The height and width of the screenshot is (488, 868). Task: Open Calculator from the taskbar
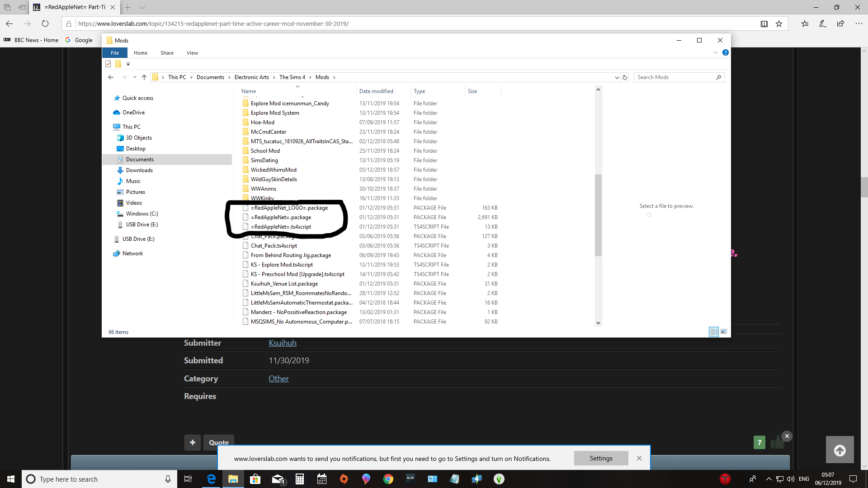point(300,479)
